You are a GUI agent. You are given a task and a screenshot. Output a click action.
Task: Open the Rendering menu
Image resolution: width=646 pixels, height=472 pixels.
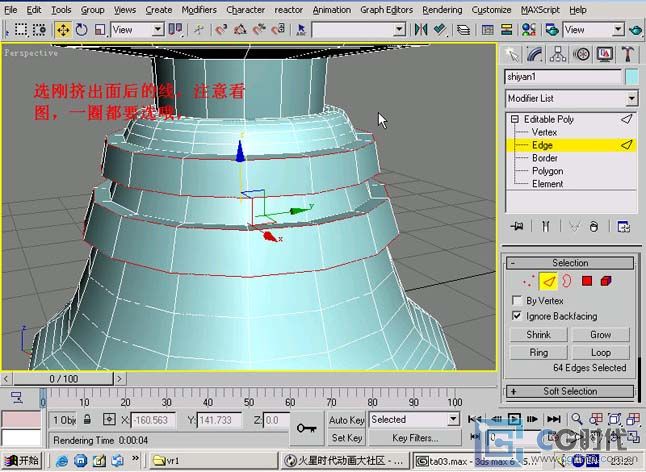[442, 9]
